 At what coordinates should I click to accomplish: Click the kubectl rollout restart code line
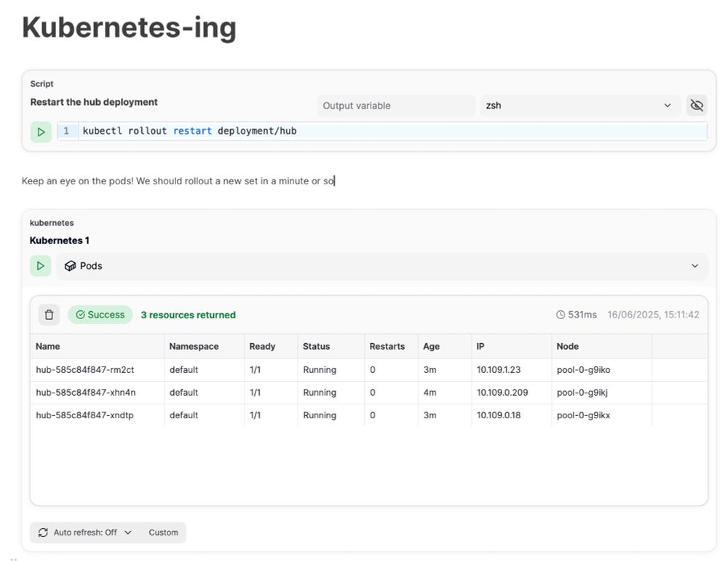pyautogui.click(x=189, y=131)
